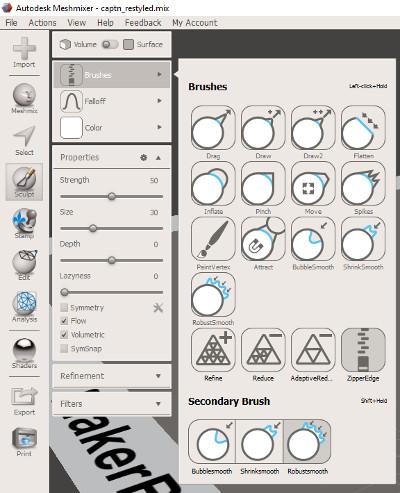Click the Size value 30
400x493 pixels.
pos(154,212)
